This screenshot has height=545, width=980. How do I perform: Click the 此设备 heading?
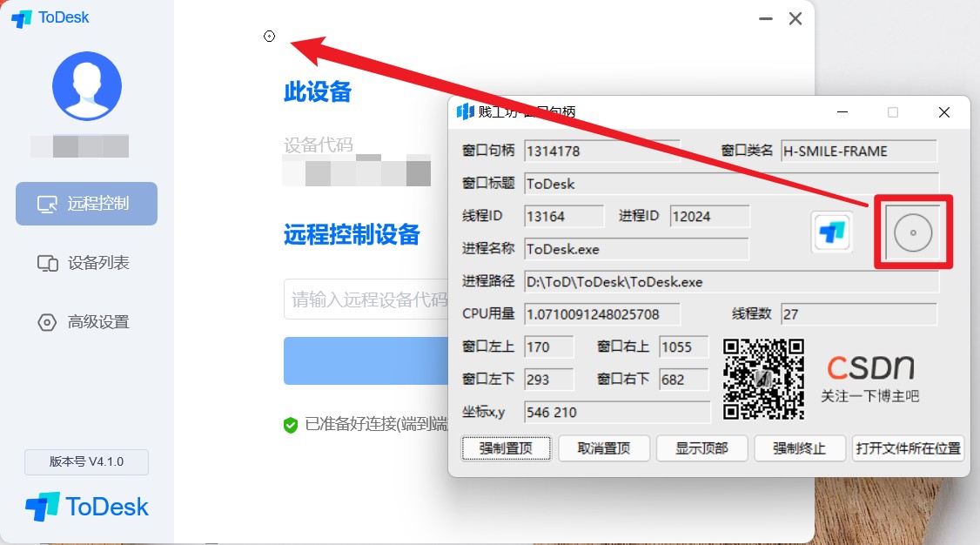tap(318, 92)
